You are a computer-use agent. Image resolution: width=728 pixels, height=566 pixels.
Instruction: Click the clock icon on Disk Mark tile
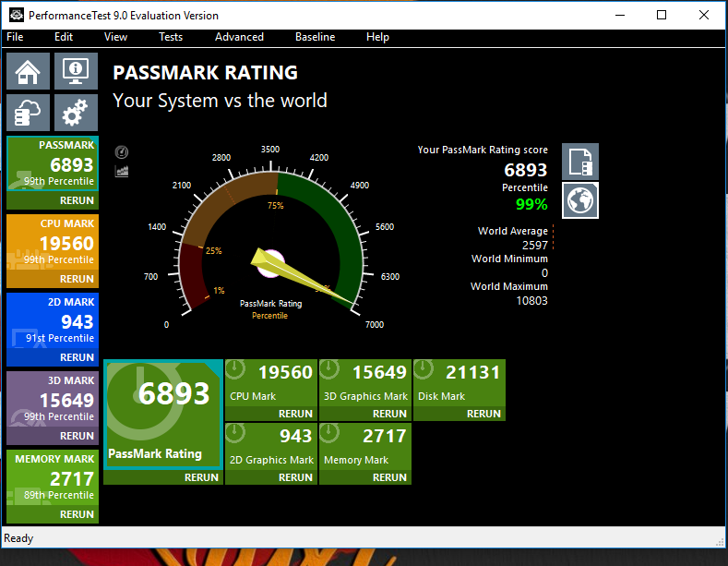[x=424, y=369]
